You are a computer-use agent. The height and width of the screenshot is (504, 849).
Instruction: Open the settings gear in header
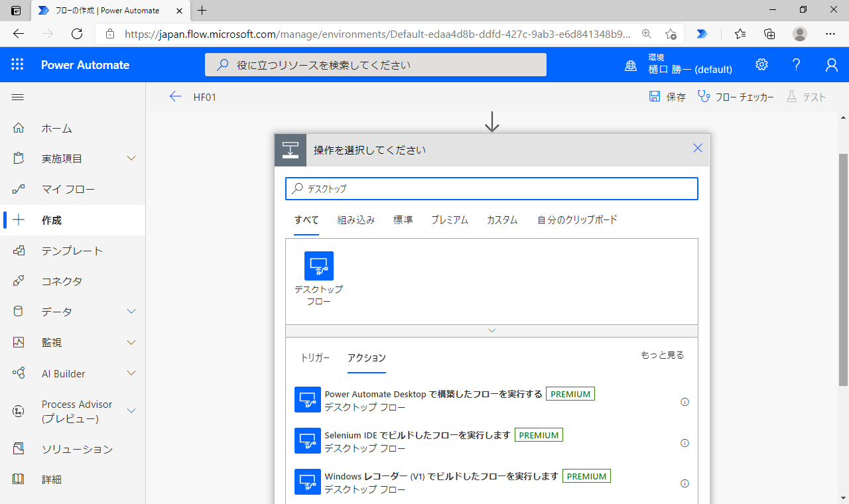pyautogui.click(x=761, y=64)
